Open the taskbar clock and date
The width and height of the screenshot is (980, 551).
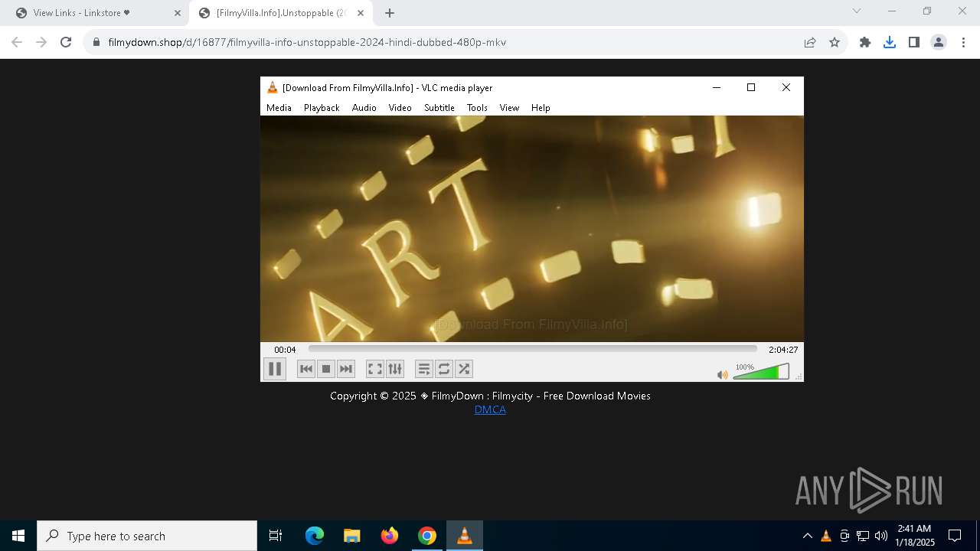point(915,536)
